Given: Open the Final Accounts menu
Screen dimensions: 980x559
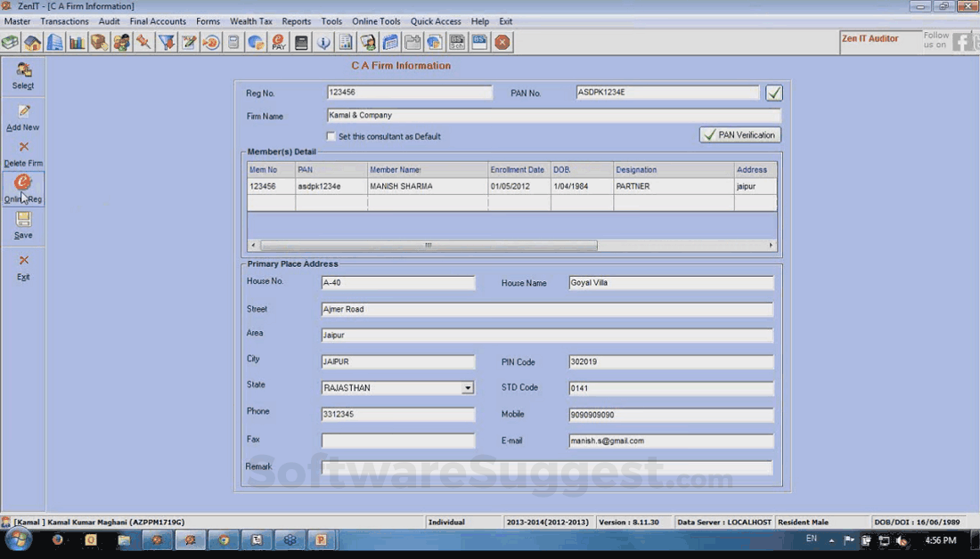Looking at the screenshot, I should (158, 21).
